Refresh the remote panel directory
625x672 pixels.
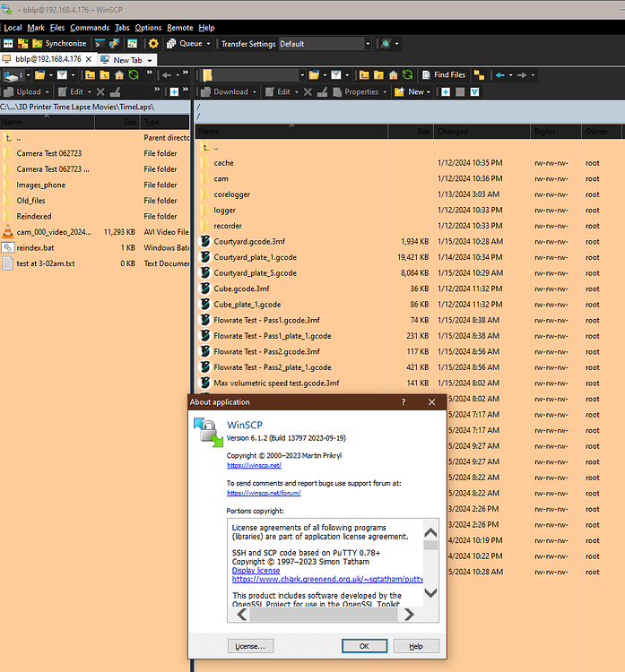click(407, 75)
